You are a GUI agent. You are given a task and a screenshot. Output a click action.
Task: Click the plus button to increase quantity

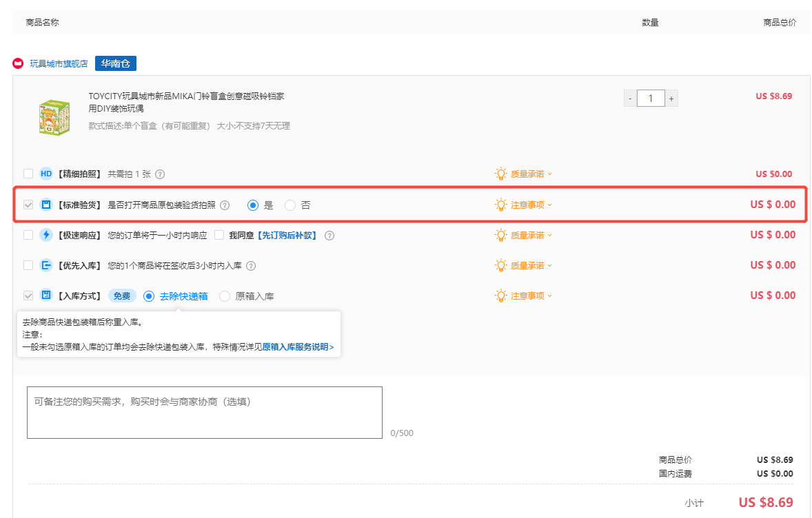671,98
